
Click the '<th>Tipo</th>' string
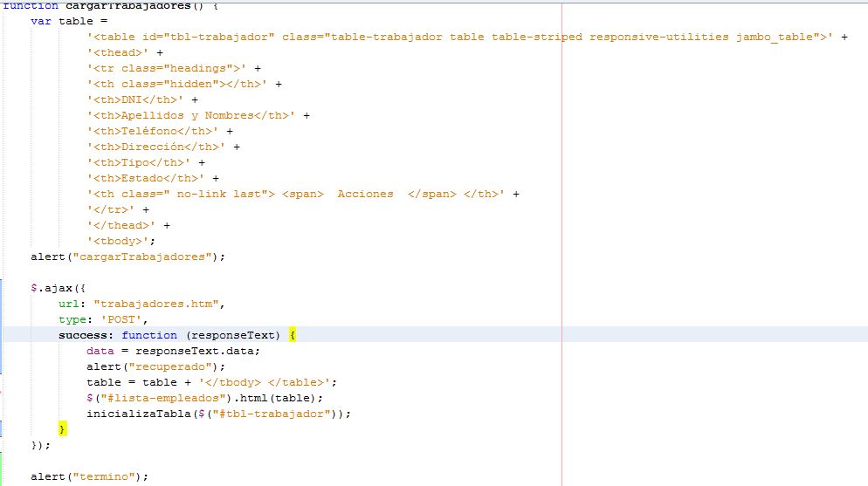coord(139,162)
